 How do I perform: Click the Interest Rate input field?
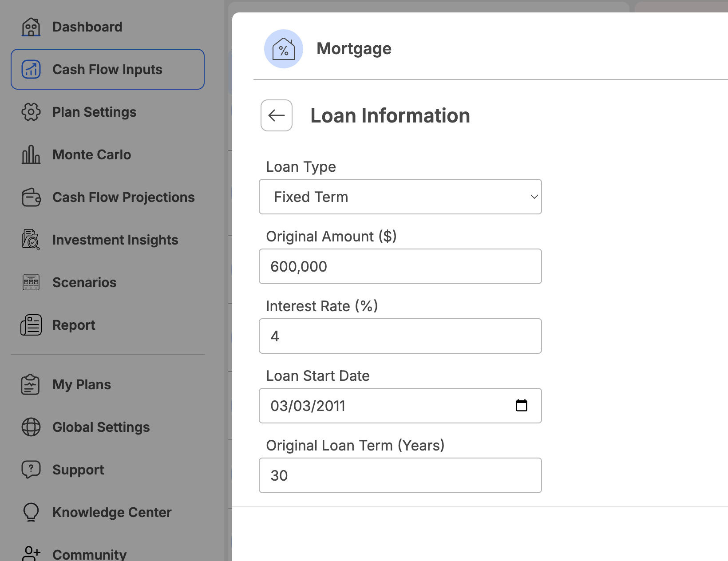[x=400, y=336]
